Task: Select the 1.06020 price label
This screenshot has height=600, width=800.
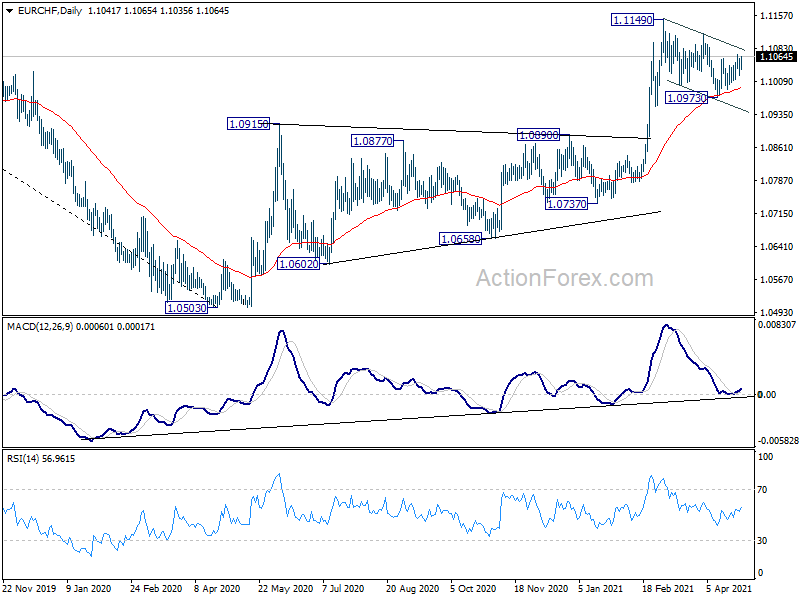Action: [298, 263]
